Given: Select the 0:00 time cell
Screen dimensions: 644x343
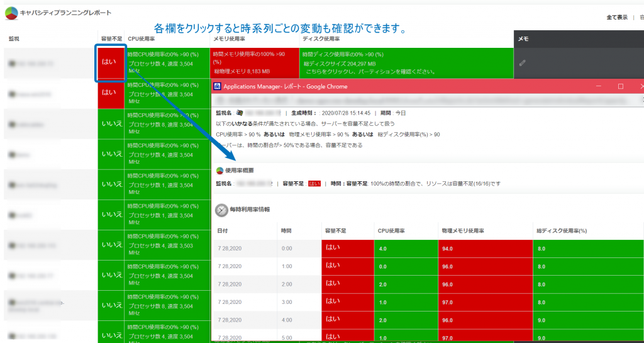Looking at the screenshot, I should click(299, 249).
